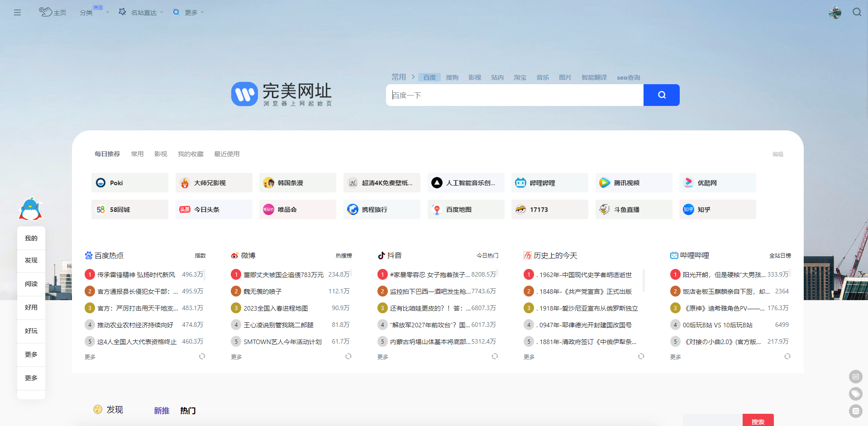The width and height of the screenshot is (868, 426).
Task: Select 发现 in left sidebar
Action: click(x=31, y=260)
